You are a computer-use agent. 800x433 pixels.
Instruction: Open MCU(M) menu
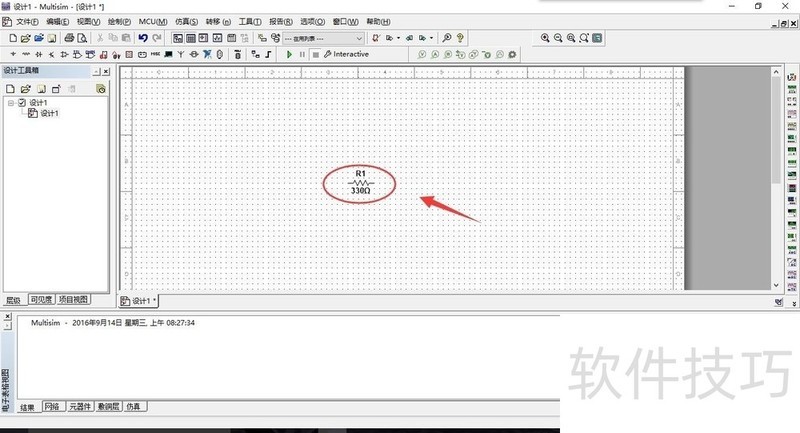153,21
